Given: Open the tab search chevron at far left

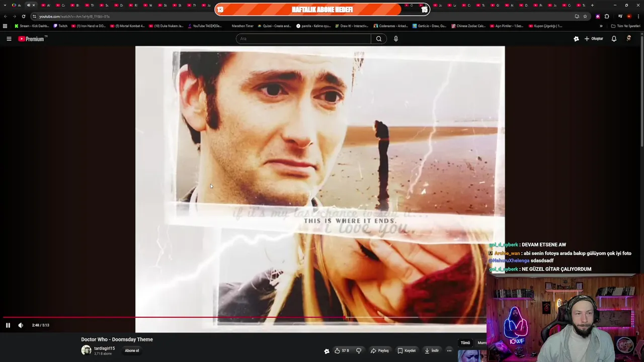Looking at the screenshot, I should tap(5, 5).
